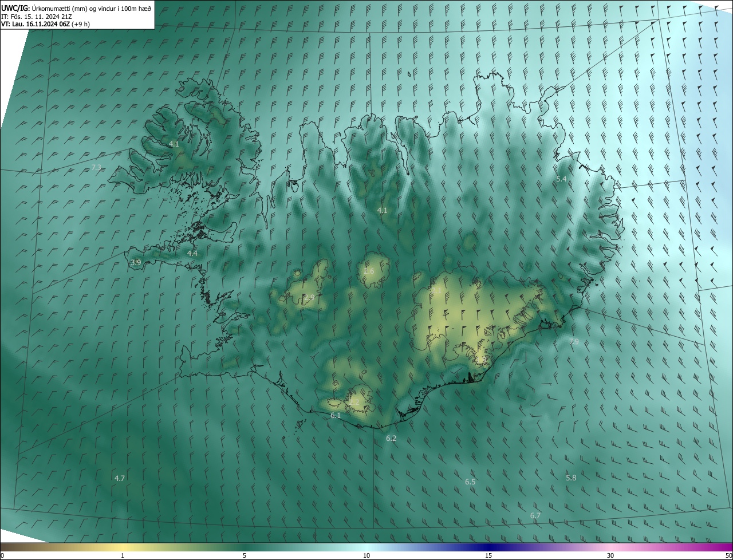Click the 4.4 value on Snæfellsnes peninsula
Viewport: 733px width, 560px height.
tap(192, 253)
